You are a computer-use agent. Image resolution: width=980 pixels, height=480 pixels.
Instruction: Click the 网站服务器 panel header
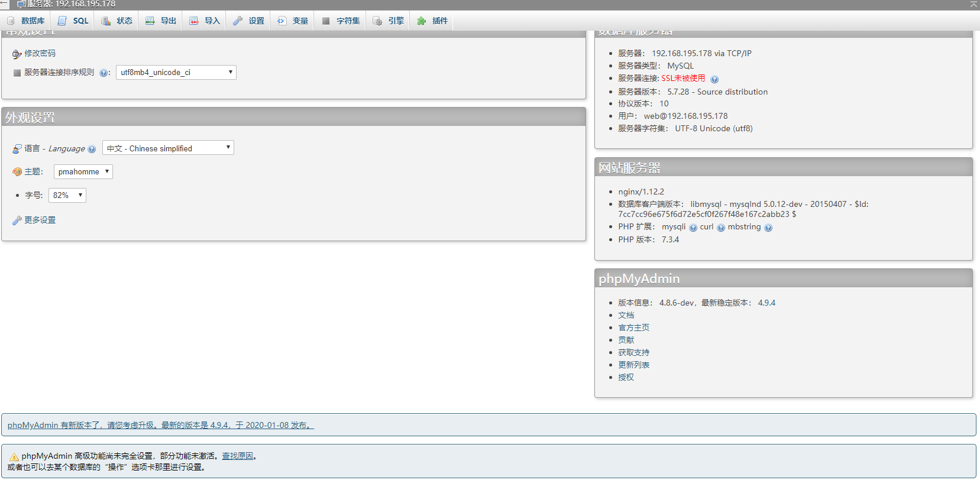click(783, 167)
